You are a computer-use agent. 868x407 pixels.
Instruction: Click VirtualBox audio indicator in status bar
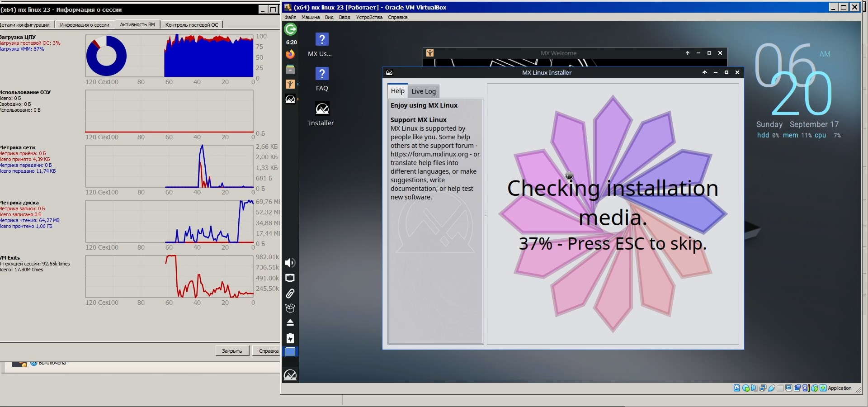tap(754, 388)
